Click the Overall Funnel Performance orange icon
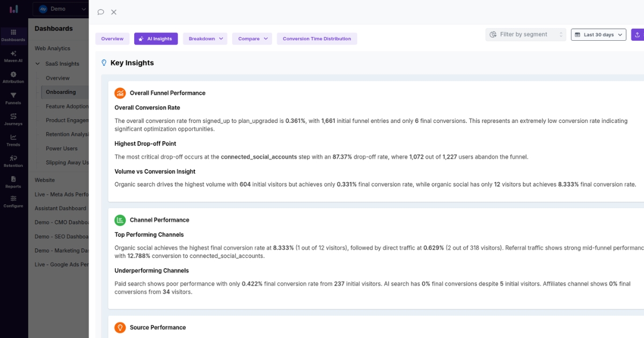 (x=120, y=93)
